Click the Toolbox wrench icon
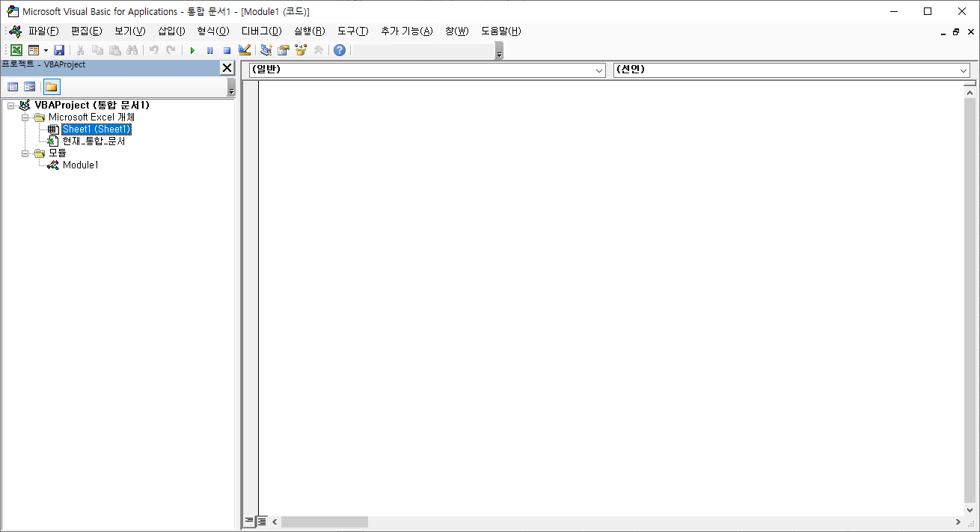 318,50
